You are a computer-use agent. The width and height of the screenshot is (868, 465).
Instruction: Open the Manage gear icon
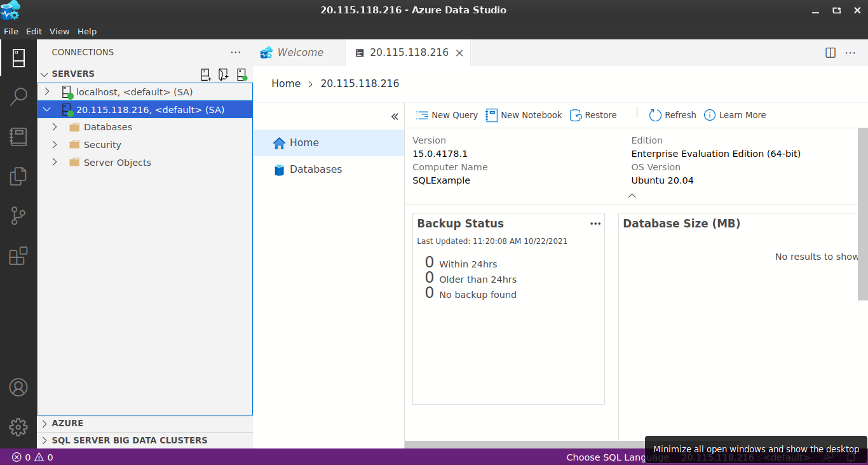click(18, 427)
